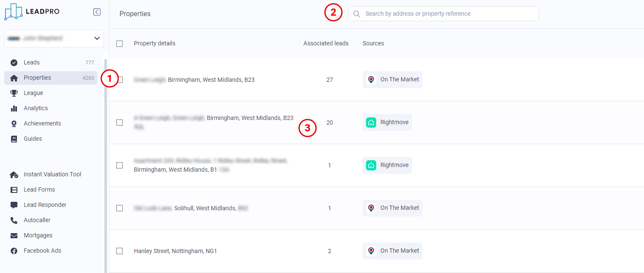
Task: Click the address or property reference search field
Action: (443, 14)
